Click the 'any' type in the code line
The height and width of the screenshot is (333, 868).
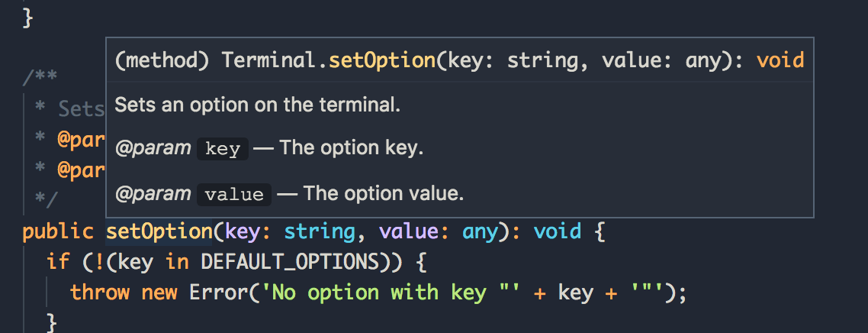[481, 231]
